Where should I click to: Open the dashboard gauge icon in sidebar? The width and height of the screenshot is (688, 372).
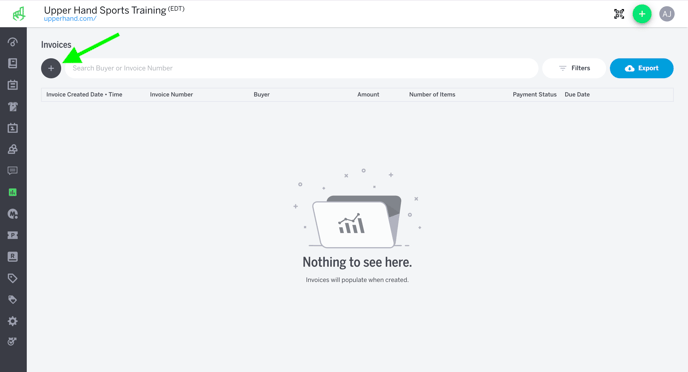point(13,42)
